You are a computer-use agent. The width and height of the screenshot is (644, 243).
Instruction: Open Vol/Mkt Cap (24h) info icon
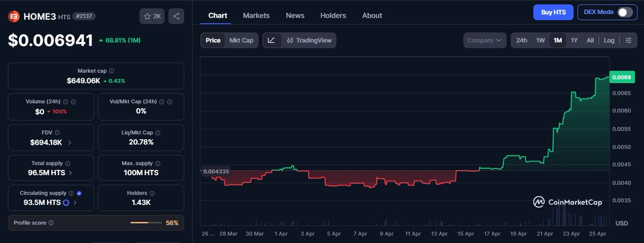(x=161, y=102)
